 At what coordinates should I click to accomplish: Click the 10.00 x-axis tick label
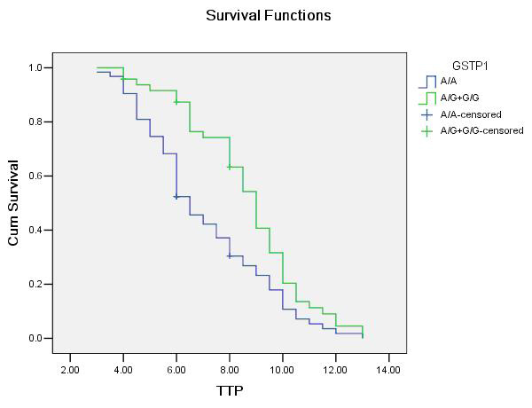(283, 368)
